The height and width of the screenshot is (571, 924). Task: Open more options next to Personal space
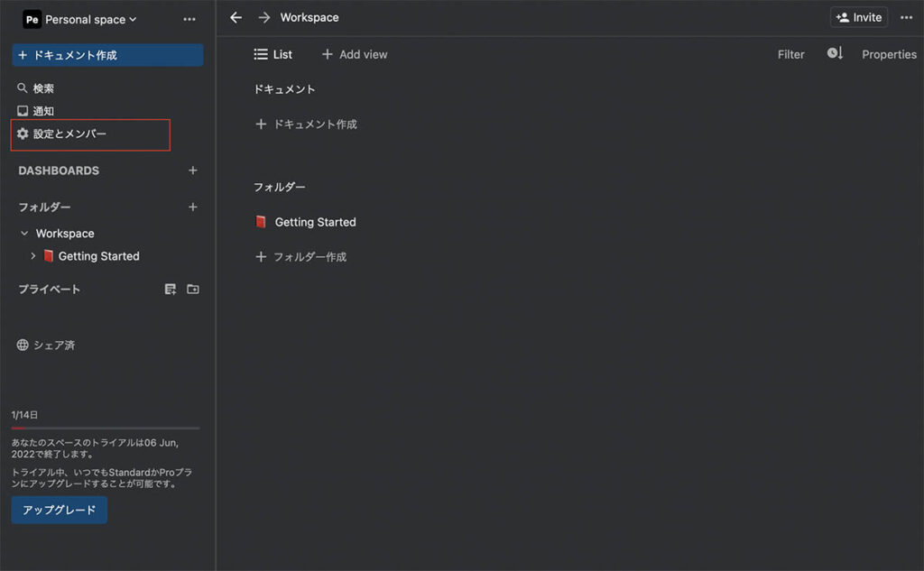point(189,19)
